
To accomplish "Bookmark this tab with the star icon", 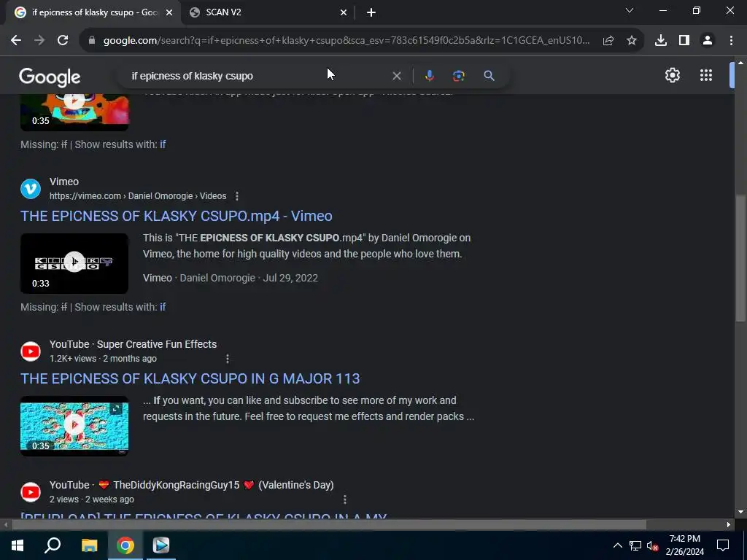I will [632, 41].
